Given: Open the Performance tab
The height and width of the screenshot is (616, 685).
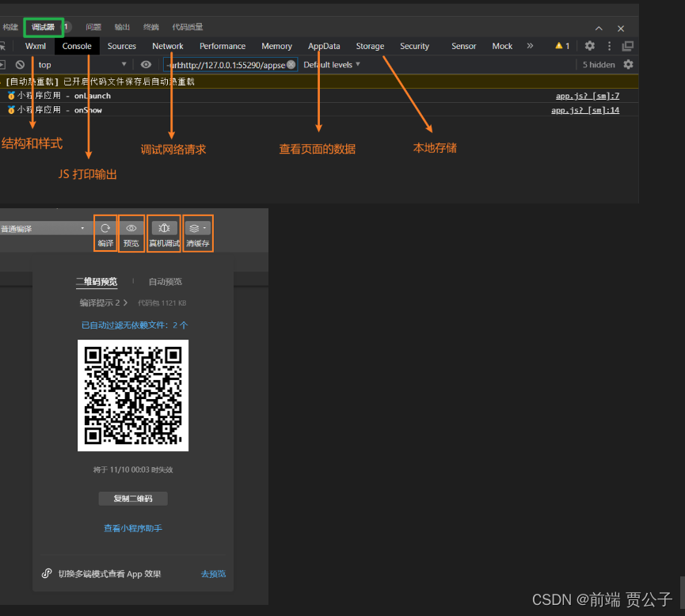Looking at the screenshot, I should pyautogui.click(x=223, y=46).
